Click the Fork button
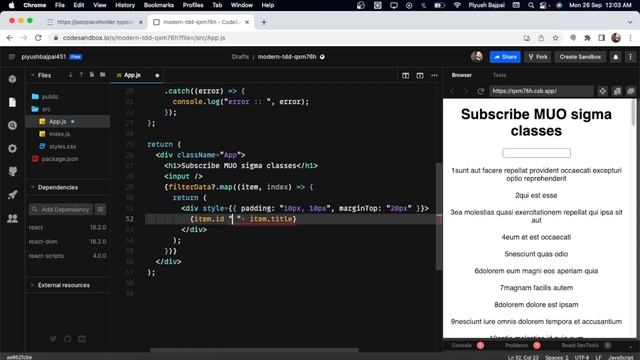This screenshot has height=360, width=640. pos(538,57)
